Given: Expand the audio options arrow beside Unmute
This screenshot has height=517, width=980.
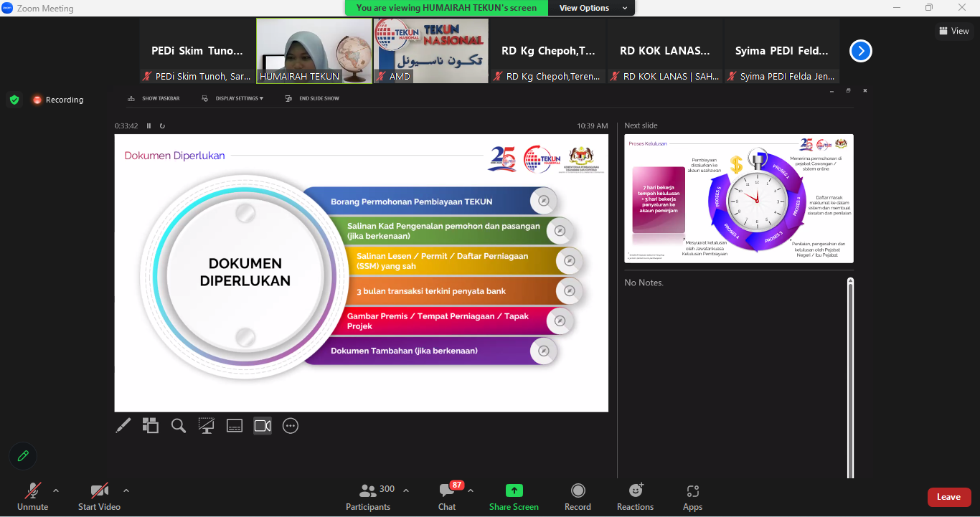Looking at the screenshot, I should tap(56, 490).
